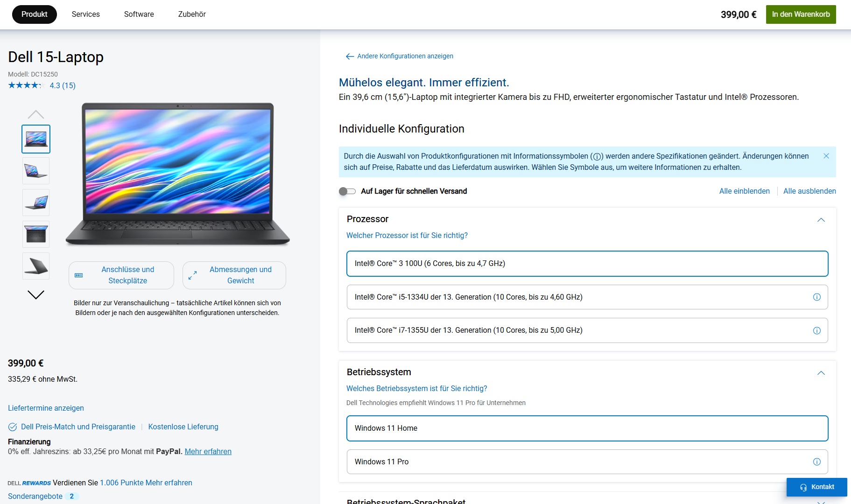The image size is (851, 504).
Task: Select the fifth closed-lid laptop thumbnail
Action: pyautogui.click(x=36, y=266)
